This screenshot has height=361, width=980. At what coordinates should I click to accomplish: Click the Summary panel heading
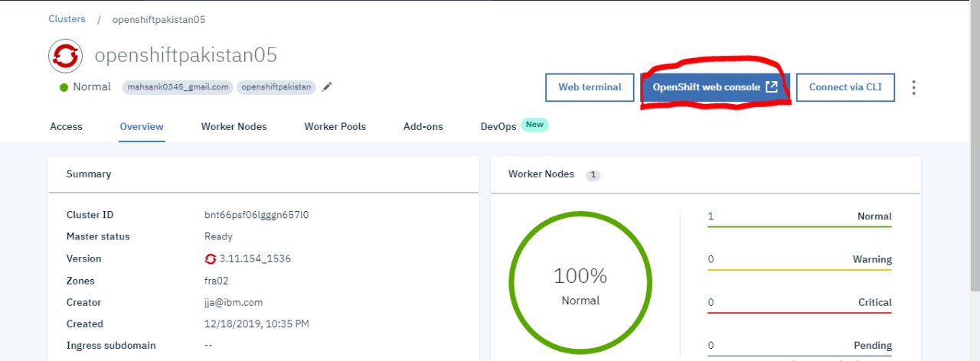tap(89, 174)
